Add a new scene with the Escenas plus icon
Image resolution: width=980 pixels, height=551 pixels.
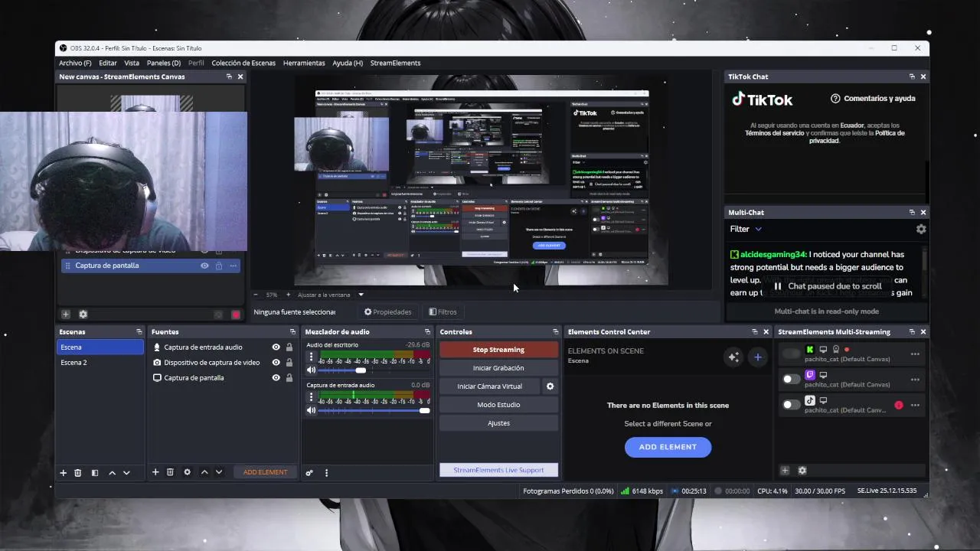tap(64, 473)
